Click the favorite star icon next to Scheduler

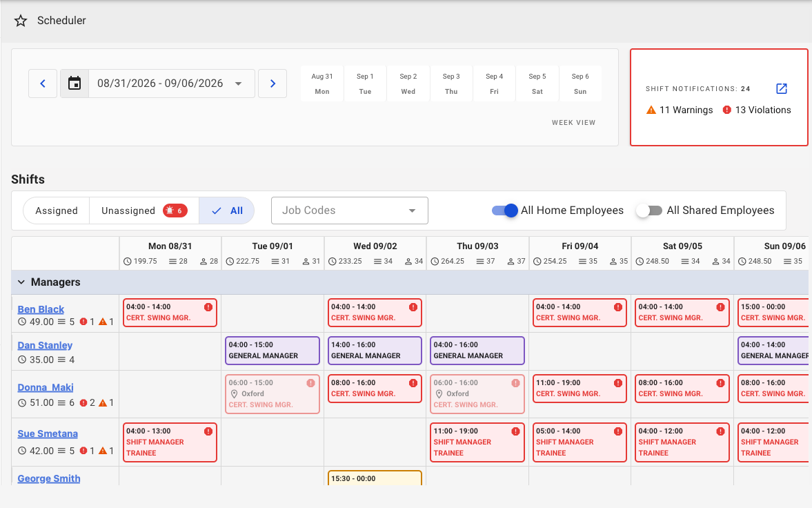point(21,21)
